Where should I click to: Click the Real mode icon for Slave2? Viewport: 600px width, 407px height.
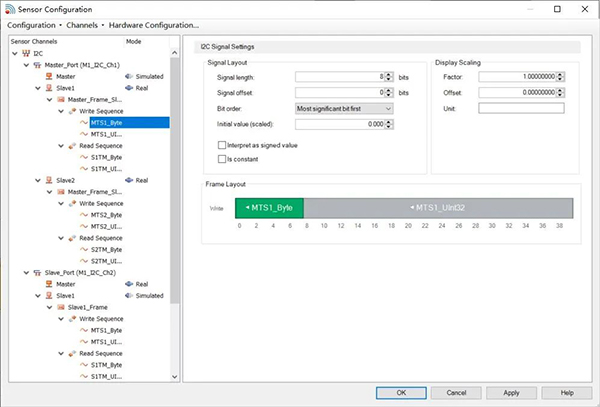(x=129, y=180)
